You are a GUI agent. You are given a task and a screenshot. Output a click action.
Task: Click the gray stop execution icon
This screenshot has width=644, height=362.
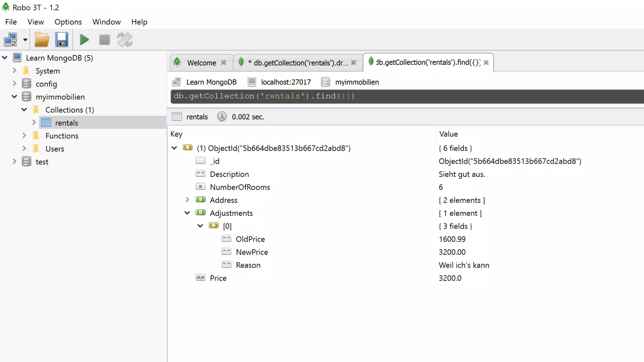click(104, 40)
